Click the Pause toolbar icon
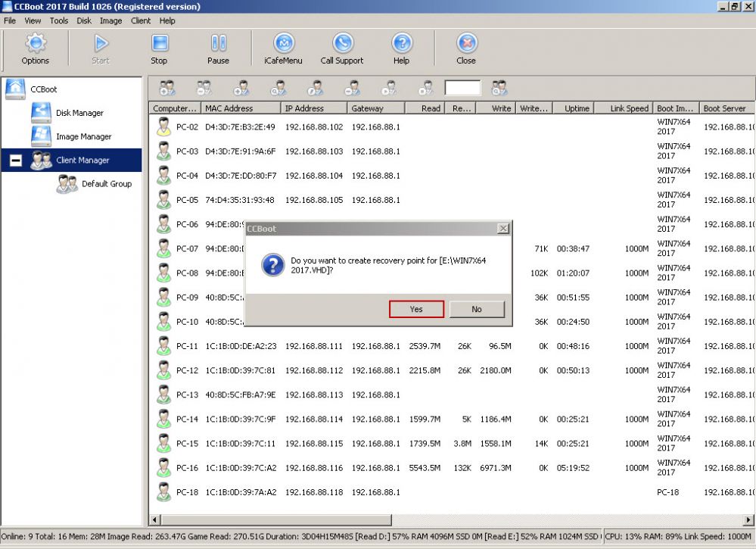The width and height of the screenshot is (756, 549). click(x=218, y=48)
